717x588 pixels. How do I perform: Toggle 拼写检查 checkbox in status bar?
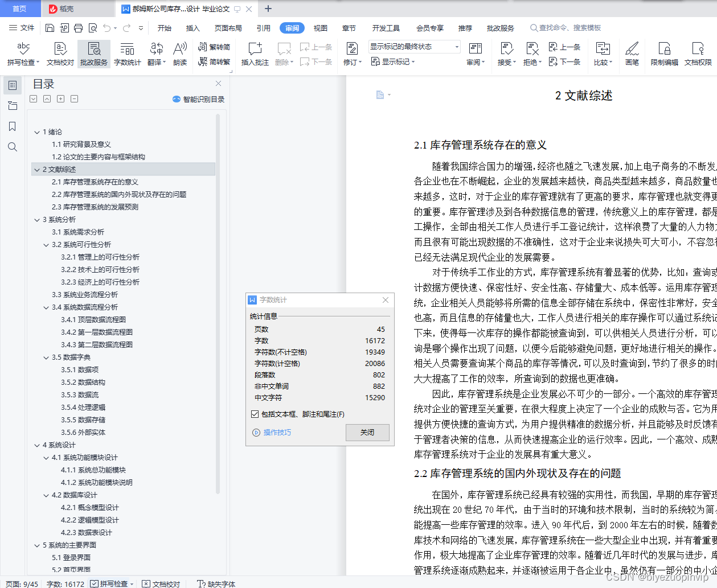coord(95,583)
